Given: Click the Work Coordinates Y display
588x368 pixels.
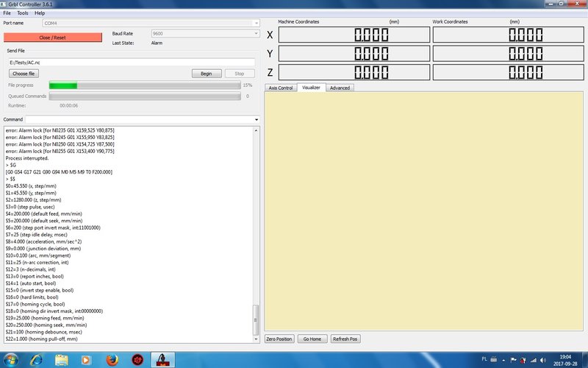Looking at the screenshot, I should [x=509, y=54].
